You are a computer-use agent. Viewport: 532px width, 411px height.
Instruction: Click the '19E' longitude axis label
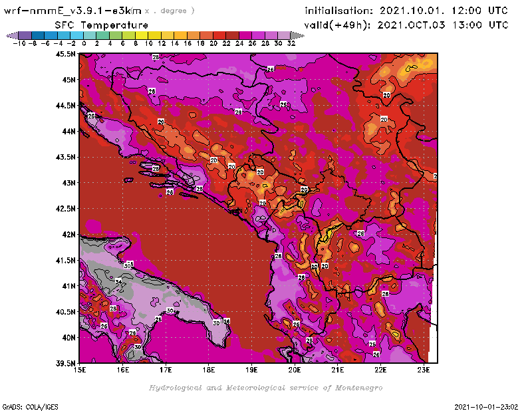pos(251,370)
